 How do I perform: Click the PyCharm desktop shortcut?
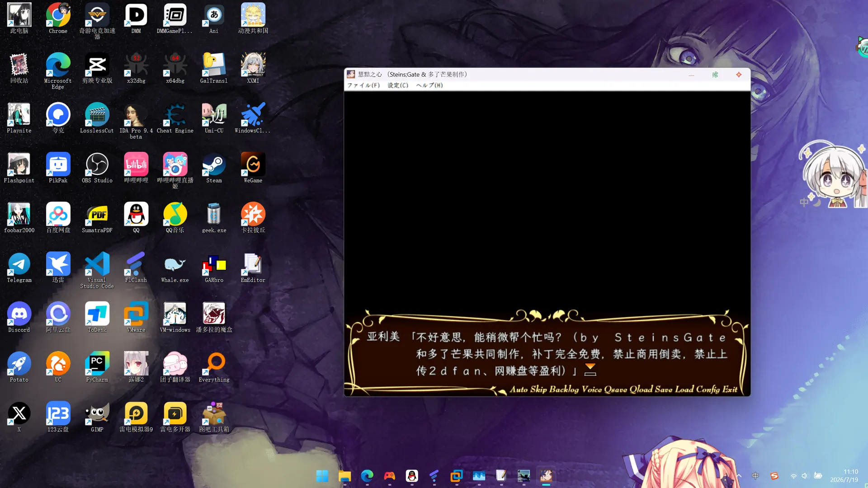pos(97,367)
